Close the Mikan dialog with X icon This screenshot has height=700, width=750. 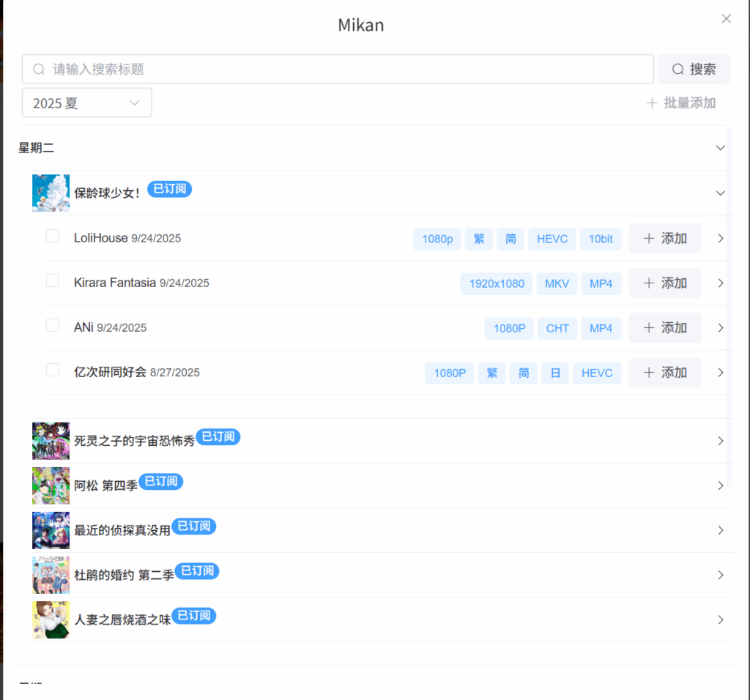pos(726,19)
